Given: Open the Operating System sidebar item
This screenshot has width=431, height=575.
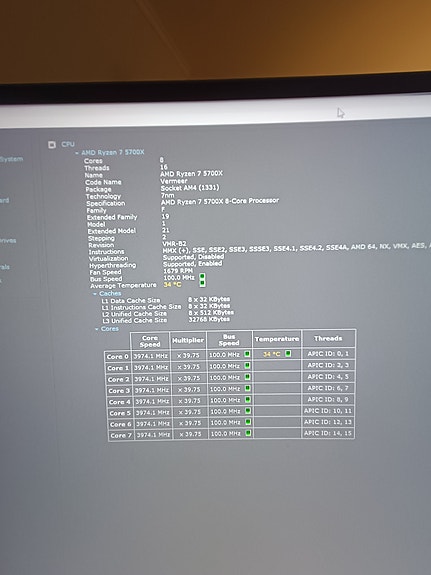Looking at the screenshot, I should (x=11, y=159).
